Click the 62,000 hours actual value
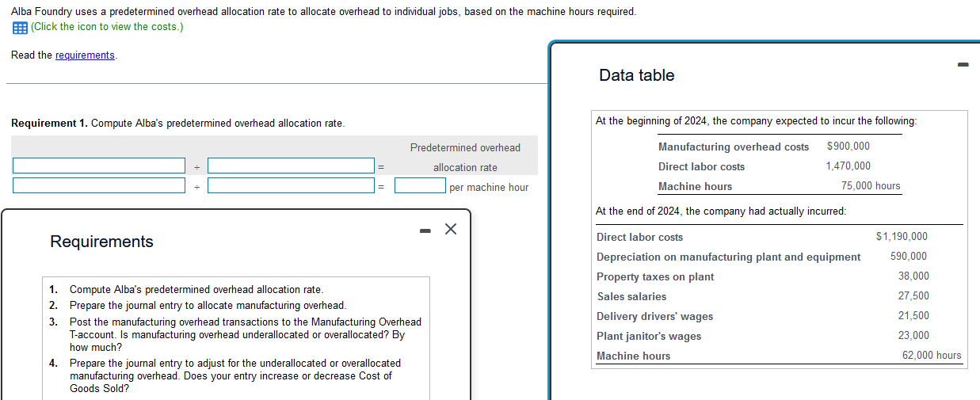 click(932, 356)
